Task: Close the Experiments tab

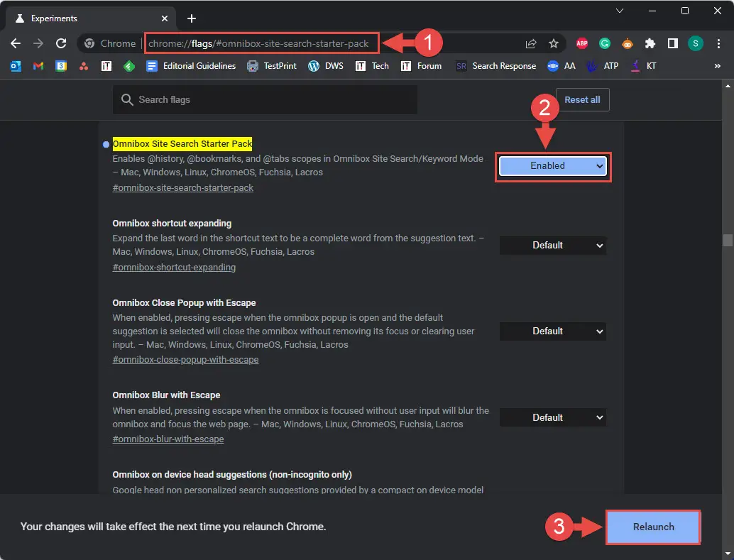Action: tap(164, 18)
